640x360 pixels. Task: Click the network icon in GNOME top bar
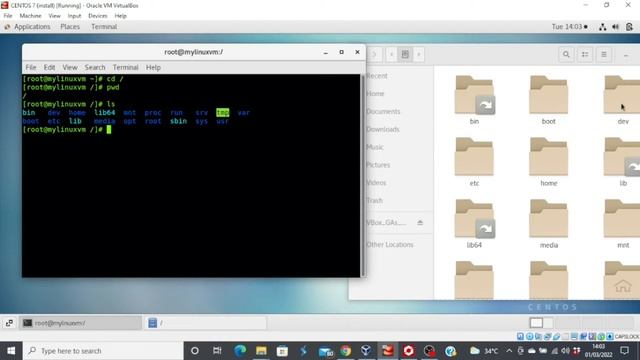pyautogui.click(x=602, y=27)
